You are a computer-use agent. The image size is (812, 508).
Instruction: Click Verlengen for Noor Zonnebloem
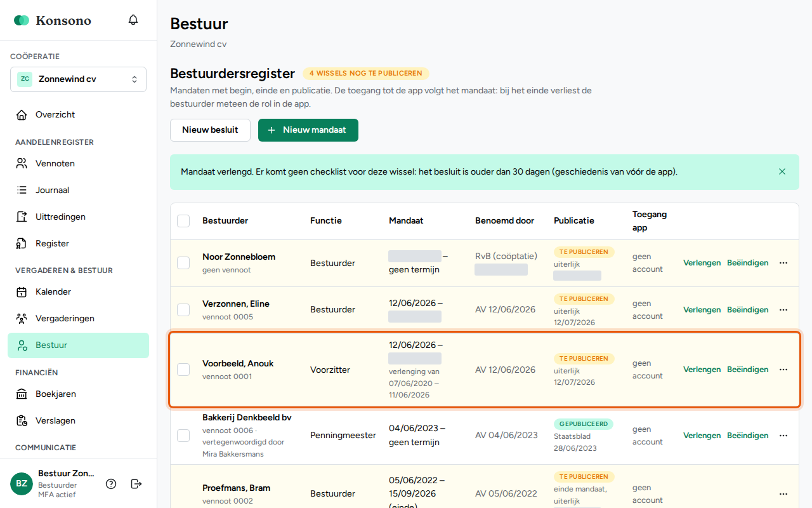[702, 263]
